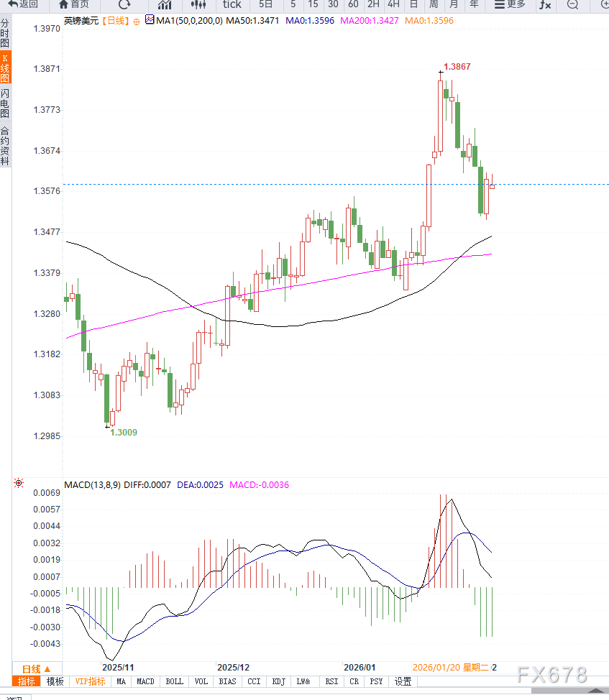Click the tick chart button

(x=232, y=4)
